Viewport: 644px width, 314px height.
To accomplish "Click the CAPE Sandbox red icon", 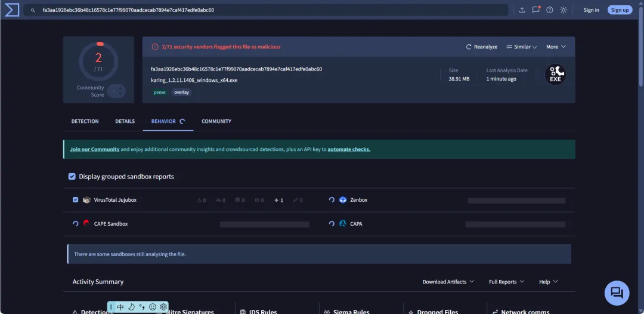I will point(86,224).
